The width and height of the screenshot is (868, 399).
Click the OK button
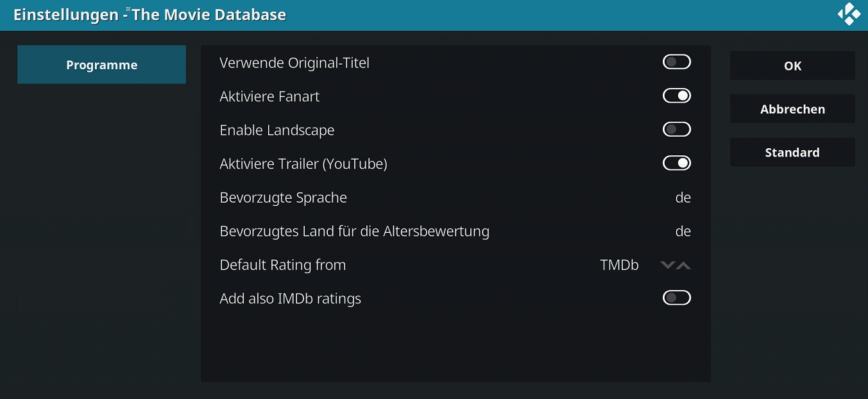click(792, 65)
